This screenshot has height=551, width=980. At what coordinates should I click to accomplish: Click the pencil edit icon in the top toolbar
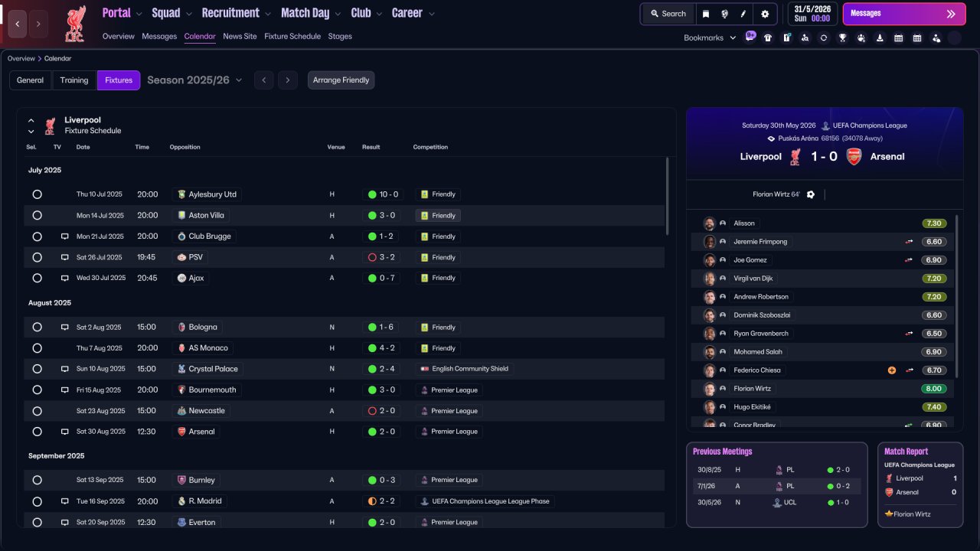click(743, 14)
